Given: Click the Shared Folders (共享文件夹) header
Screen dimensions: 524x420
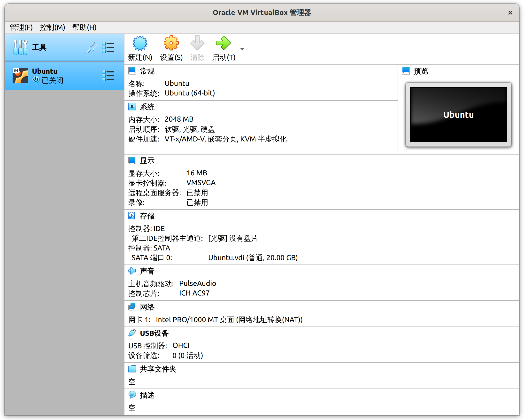Looking at the screenshot, I should coord(158,369).
